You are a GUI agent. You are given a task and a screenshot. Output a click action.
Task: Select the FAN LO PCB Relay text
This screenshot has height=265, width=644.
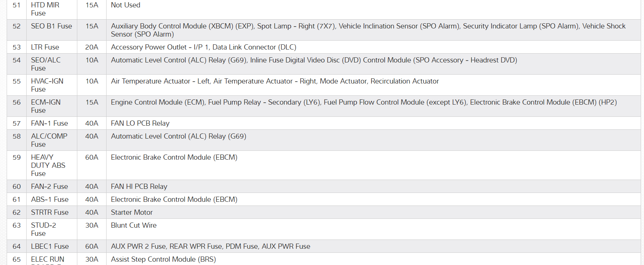click(x=140, y=123)
